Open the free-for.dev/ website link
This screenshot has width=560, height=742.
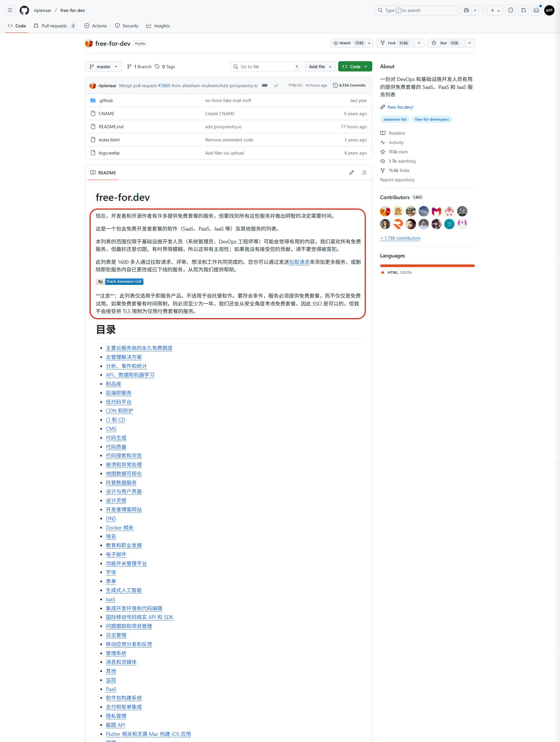[400, 107]
